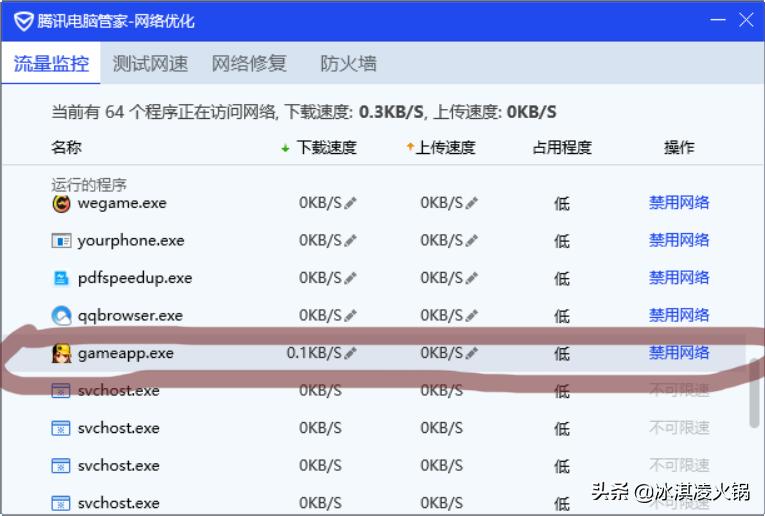765x516 pixels.
Task: Open the 防火墙 tab
Action: click(348, 63)
